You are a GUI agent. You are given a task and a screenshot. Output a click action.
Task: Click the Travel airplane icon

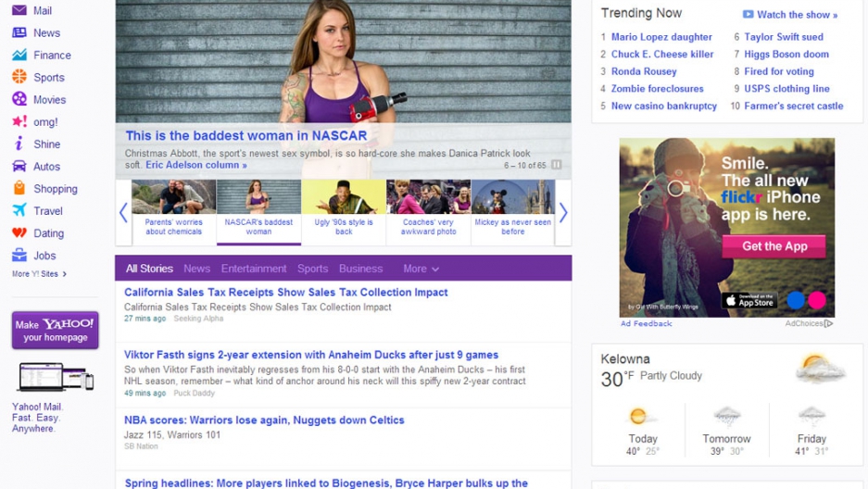coord(19,210)
